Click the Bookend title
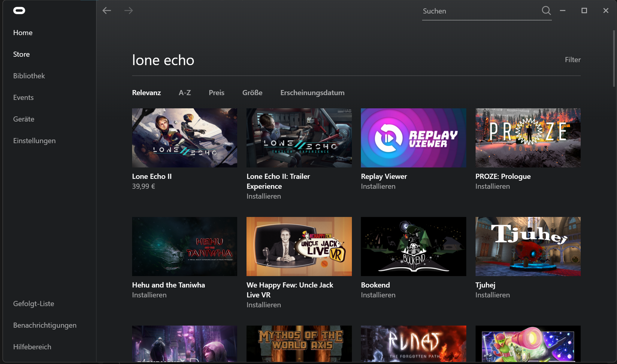 tap(375, 285)
